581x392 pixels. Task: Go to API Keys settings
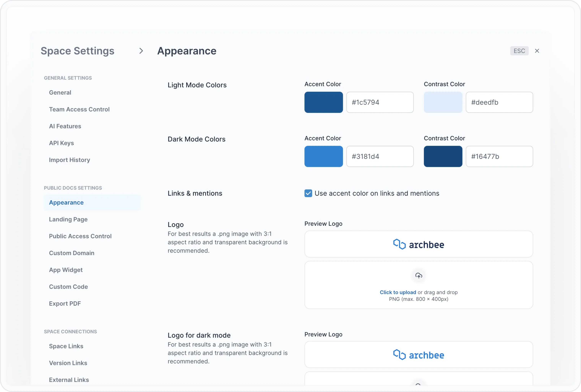tap(61, 143)
